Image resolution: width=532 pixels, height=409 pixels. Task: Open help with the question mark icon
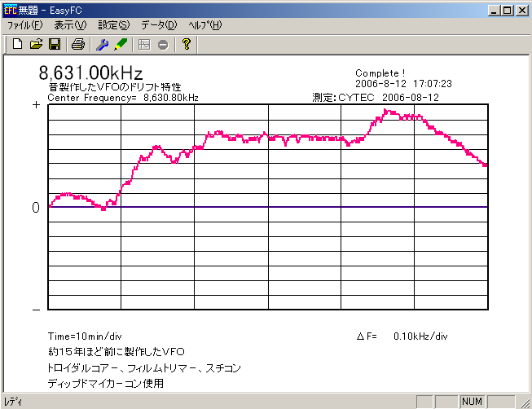pyautogui.click(x=187, y=44)
